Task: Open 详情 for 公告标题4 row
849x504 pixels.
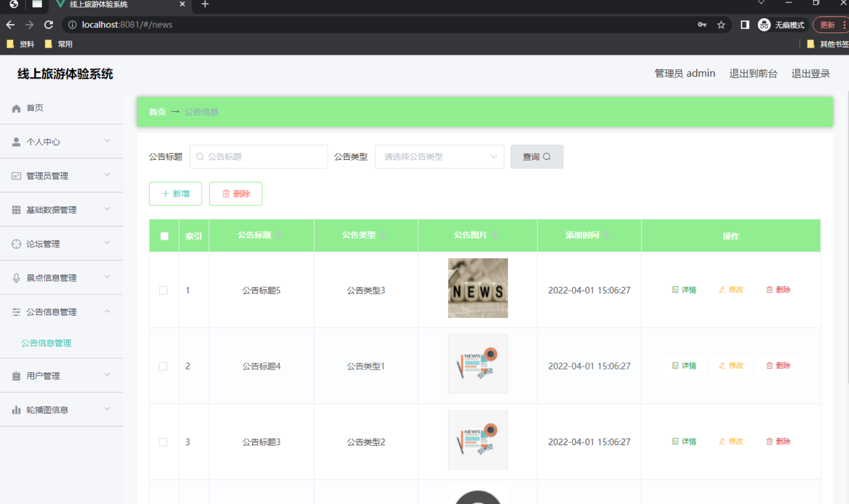Action: click(x=684, y=365)
